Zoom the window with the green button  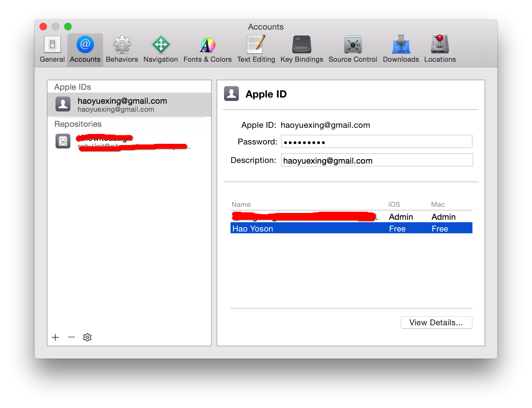point(68,27)
